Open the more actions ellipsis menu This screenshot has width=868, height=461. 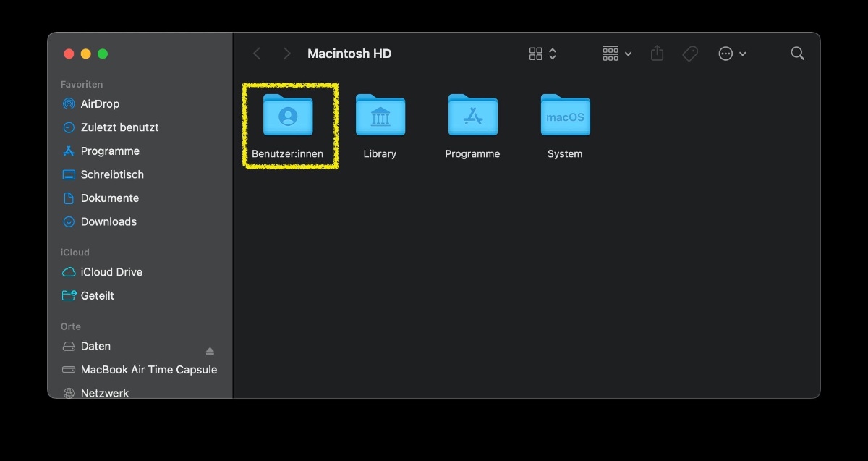pyautogui.click(x=731, y=54)
